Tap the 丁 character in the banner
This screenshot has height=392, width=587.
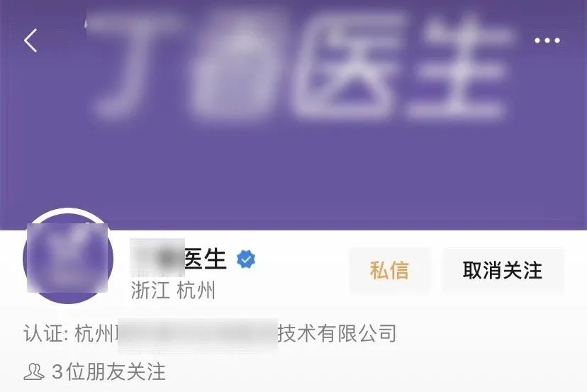(x=132, y=65)
